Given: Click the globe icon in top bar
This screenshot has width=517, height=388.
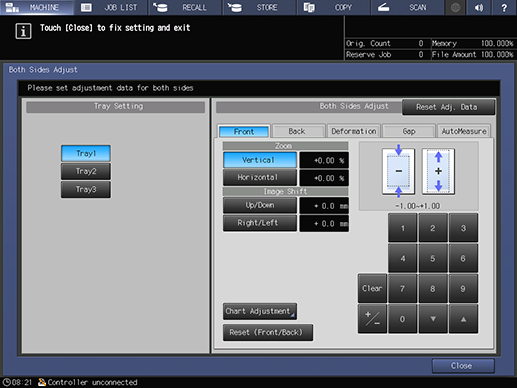Looking at the screenshot, I should (455, 7).
